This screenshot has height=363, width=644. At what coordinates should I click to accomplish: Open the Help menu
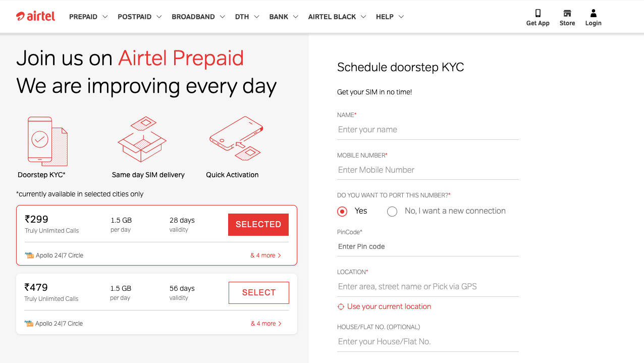click(x=390, y=17)
